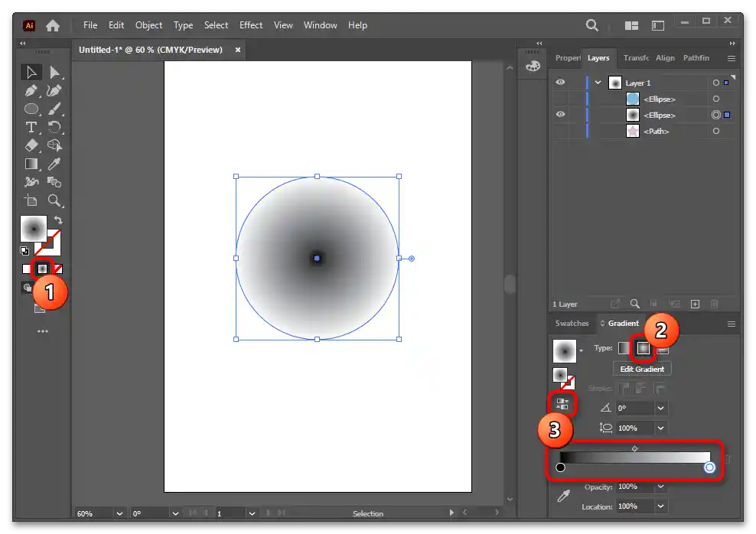The image size is (756, 534).
Task: Collapse the Layer 1 tree
Action: tap(598, 83)
